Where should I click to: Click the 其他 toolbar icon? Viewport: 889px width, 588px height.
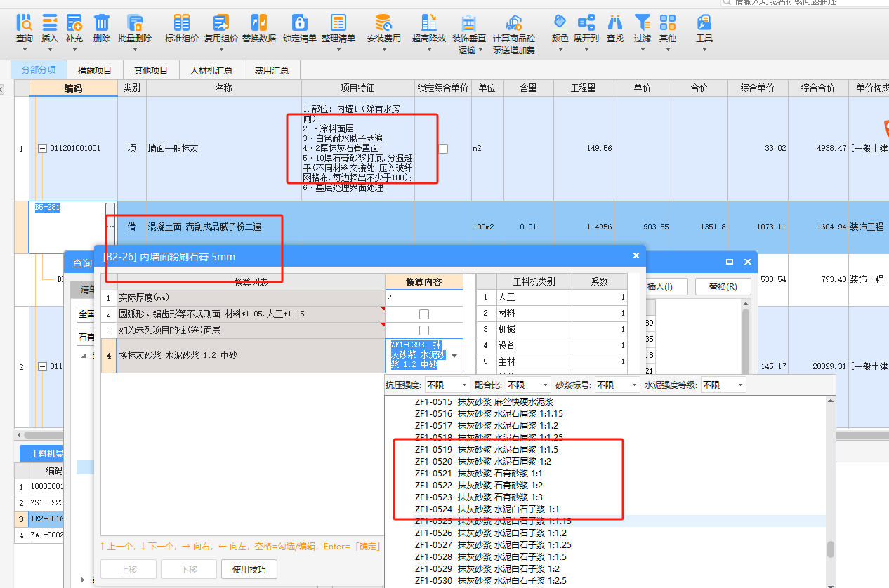click(668, 22)
